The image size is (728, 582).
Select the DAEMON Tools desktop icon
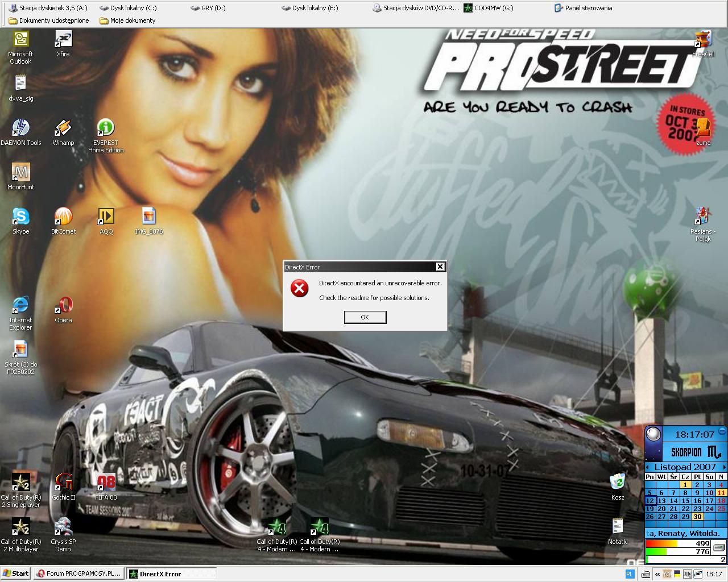(20, 133)
